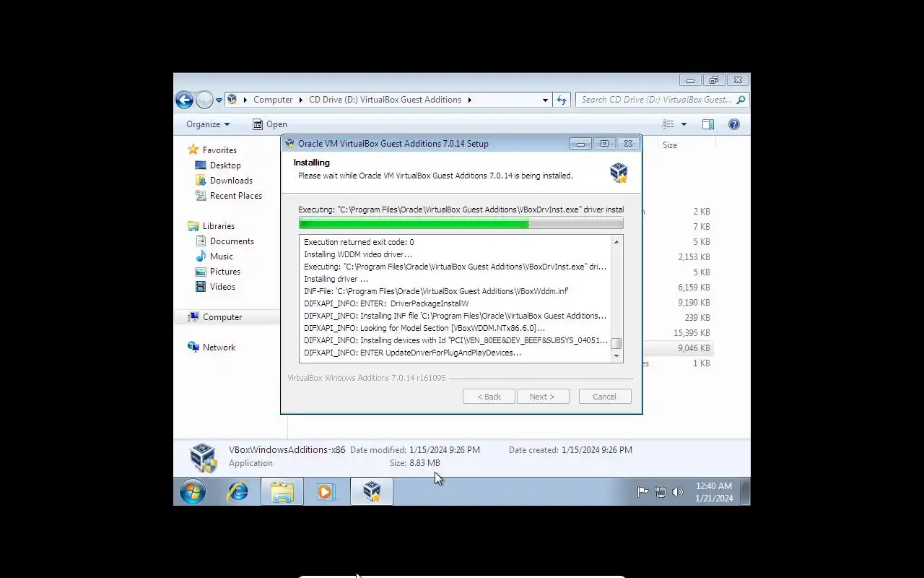Refresh the Explorer folder view

coord(562,100)
